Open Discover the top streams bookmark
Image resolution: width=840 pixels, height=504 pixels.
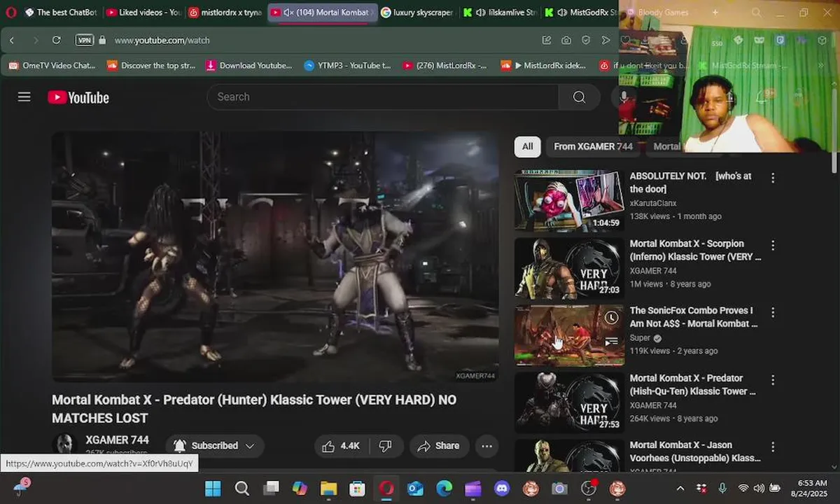(x=151, y=65)
